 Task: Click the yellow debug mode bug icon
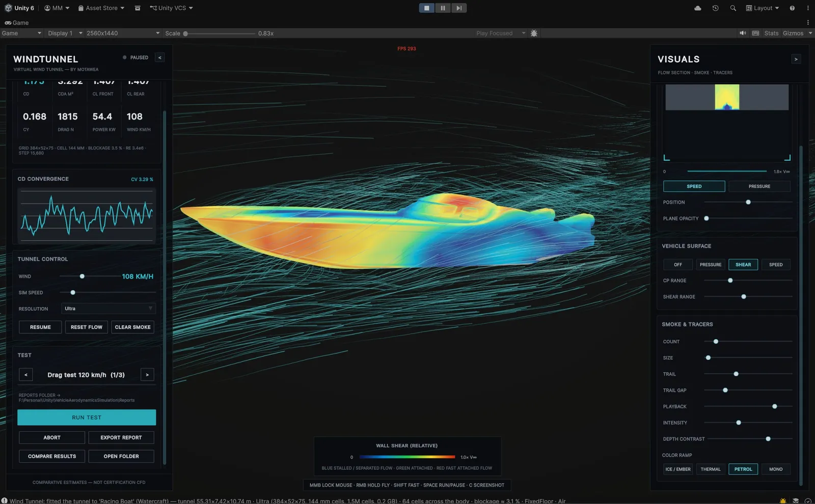click(x=783, y=500)
